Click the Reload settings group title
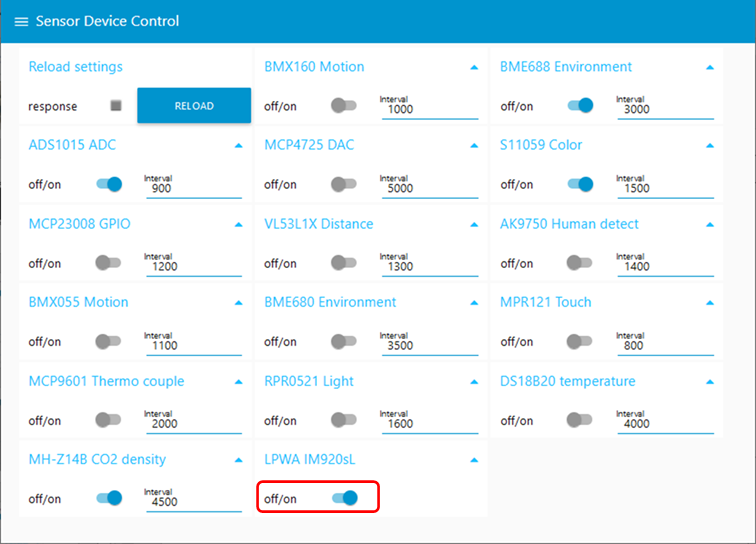The height and width of the screenshot is (544, 756). point(76,67)
